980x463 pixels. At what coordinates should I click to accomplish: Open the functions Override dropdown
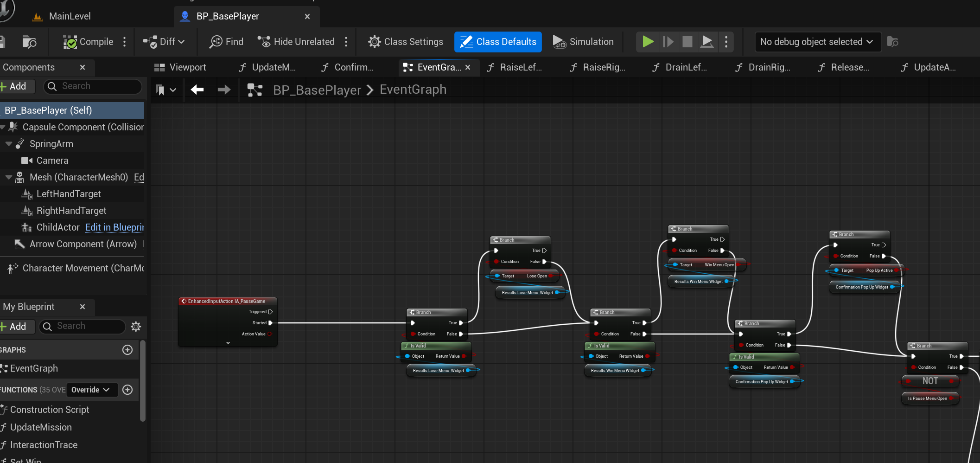(x=92, y=390)
